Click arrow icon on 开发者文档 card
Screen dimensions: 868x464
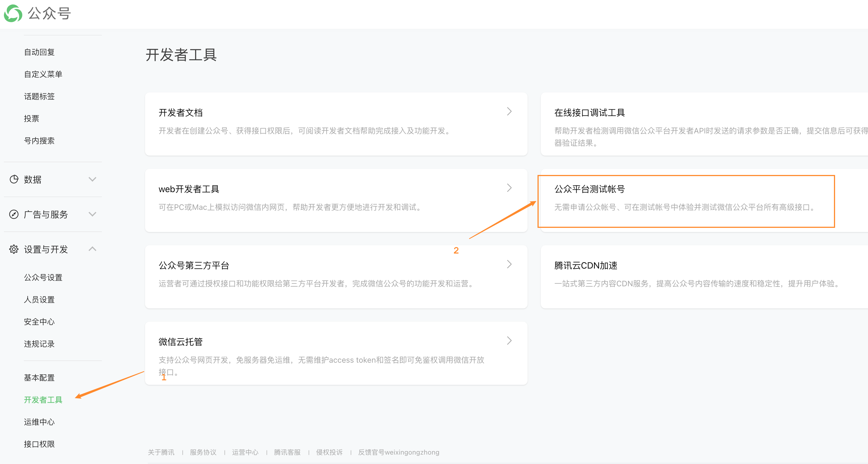[x=509, y=111]
